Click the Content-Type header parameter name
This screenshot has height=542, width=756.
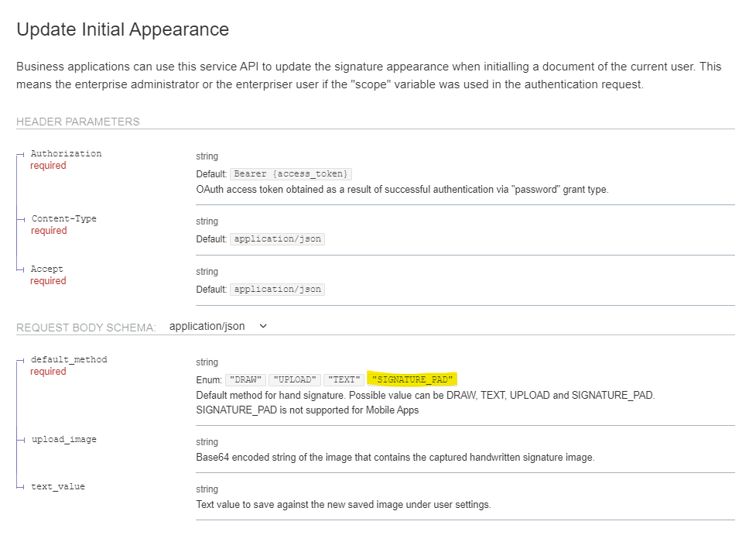tap(63, 218)
